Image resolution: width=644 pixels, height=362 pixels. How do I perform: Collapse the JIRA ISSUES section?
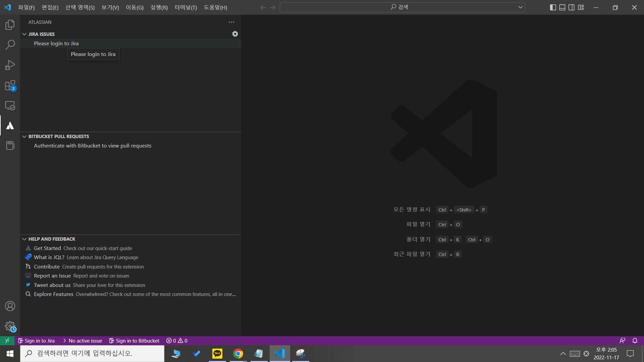pos(41,34)
